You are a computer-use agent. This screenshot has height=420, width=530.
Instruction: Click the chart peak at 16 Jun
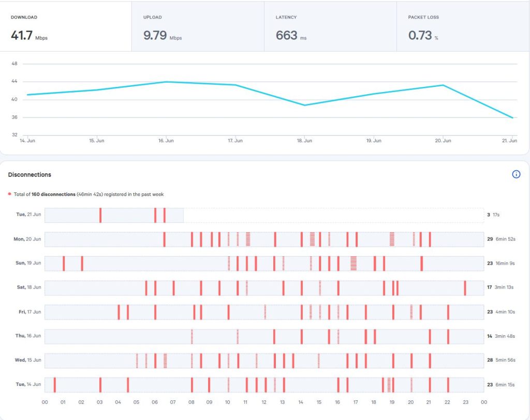pos(166,82)
